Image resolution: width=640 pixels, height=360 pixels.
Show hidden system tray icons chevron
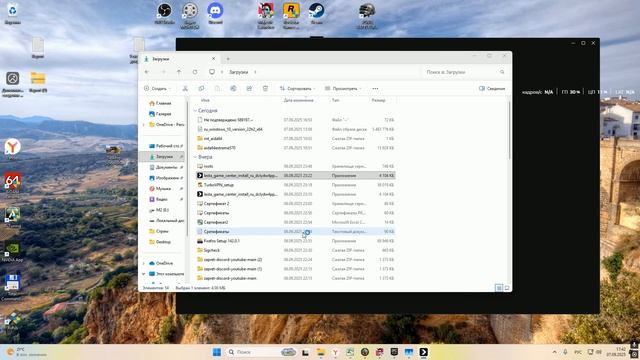tap(554, 352)
